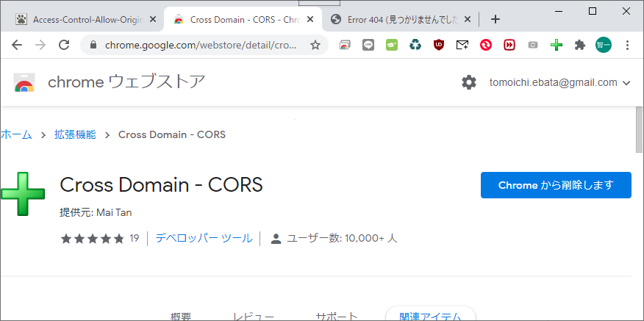
Task: Open the Chrome three-dot menu
Action: [627, 45]
